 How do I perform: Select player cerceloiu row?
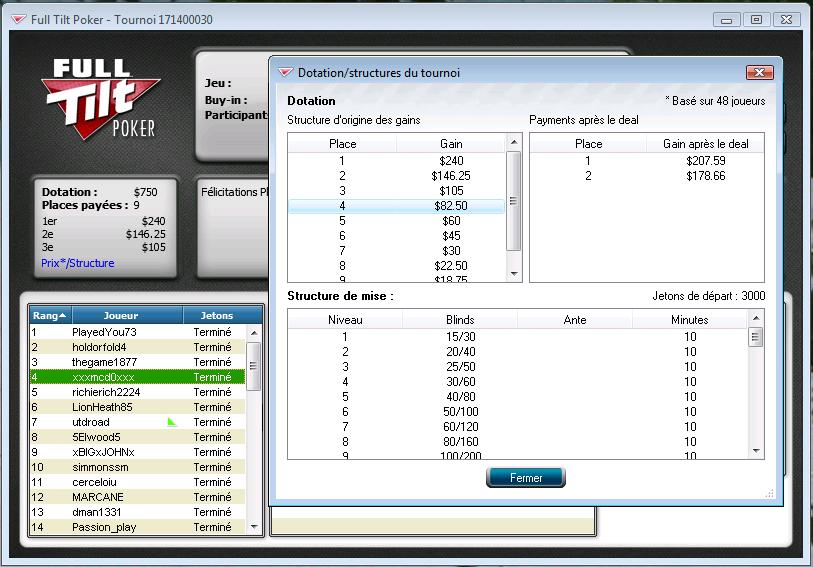click(137, 483)
